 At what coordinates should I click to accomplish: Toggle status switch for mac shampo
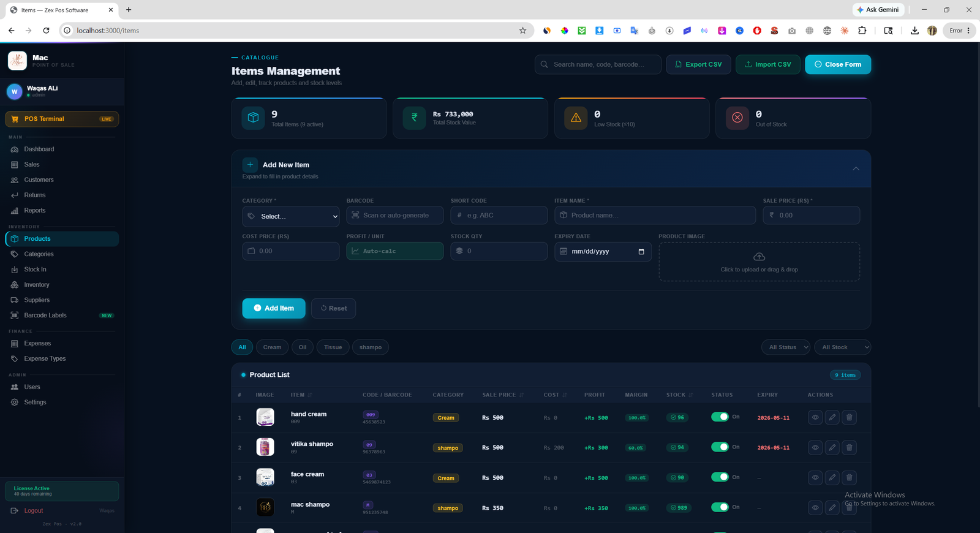pos(720,507)
